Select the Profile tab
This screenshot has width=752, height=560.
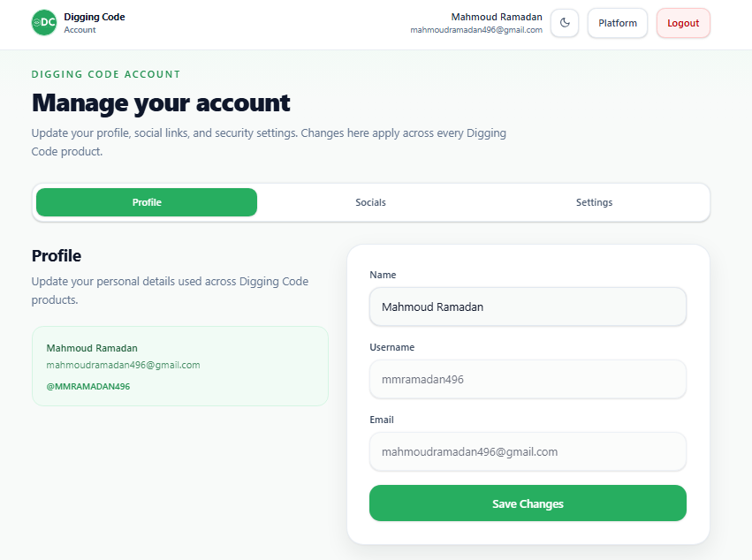pyautogui.click(x=147, y=202)
